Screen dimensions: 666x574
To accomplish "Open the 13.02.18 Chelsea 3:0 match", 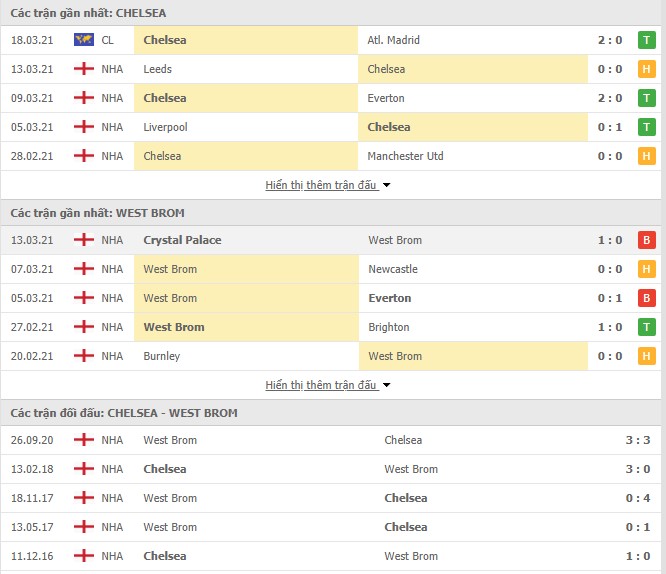I will [331, 469].
